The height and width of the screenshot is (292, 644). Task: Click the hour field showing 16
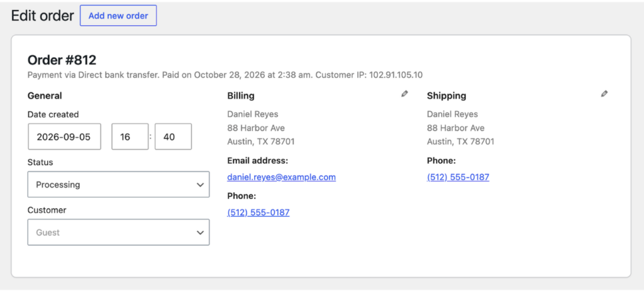(x=130, y=136)
